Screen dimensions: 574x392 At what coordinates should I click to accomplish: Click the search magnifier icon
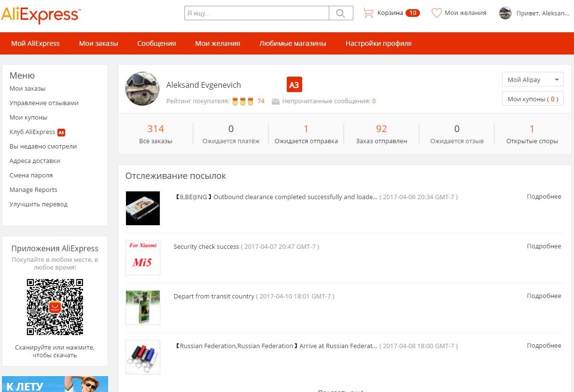340,13
